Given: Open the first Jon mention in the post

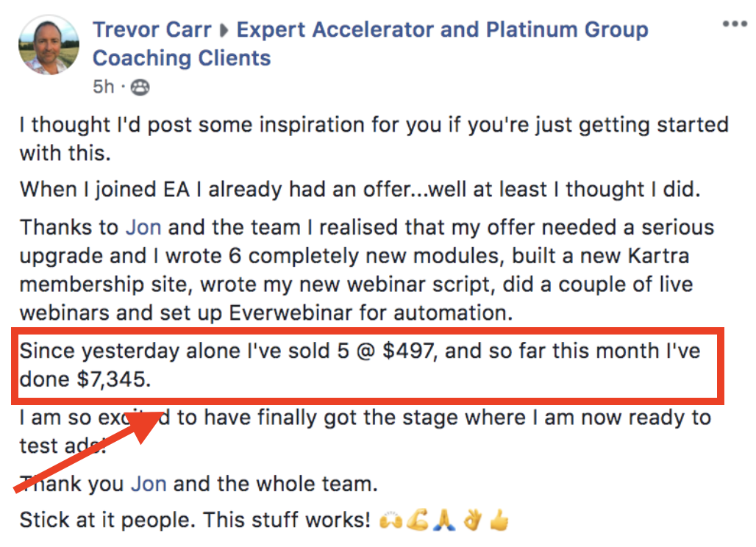Looking at the screenshot, I should [143, 227].
